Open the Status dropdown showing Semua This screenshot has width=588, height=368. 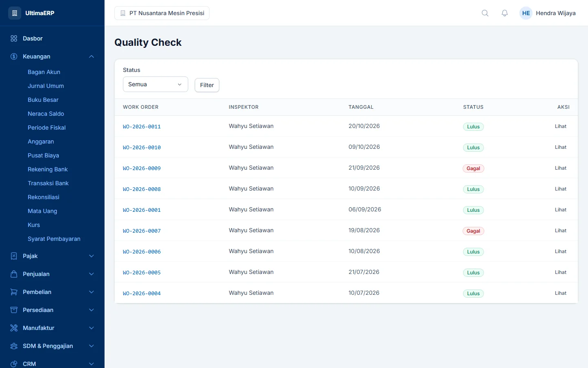click(156, 84)
